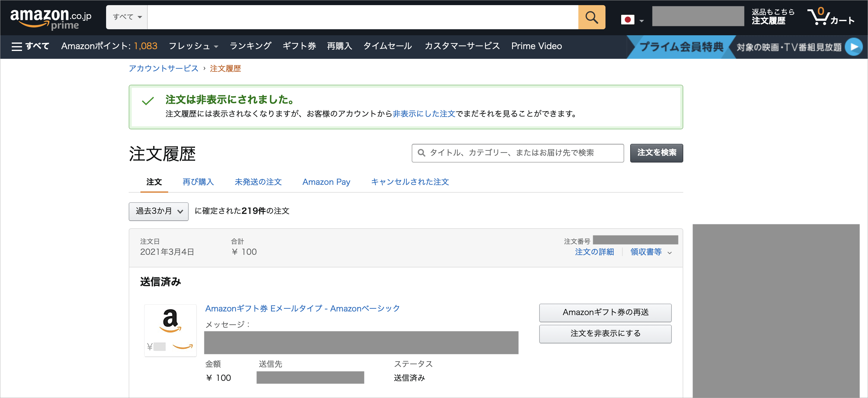Open the 注文の詳細 link
The image size is (868, 398).
coord(594,252)
